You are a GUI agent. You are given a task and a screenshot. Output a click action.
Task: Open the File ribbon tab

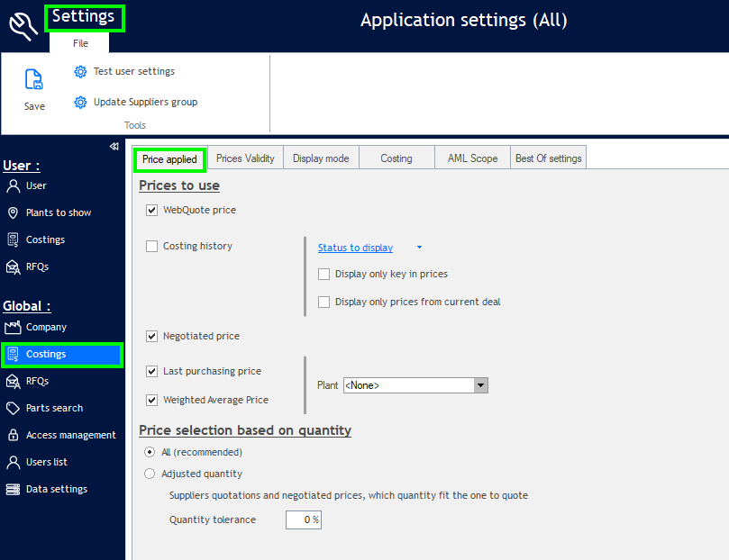[x=80, y=43]
